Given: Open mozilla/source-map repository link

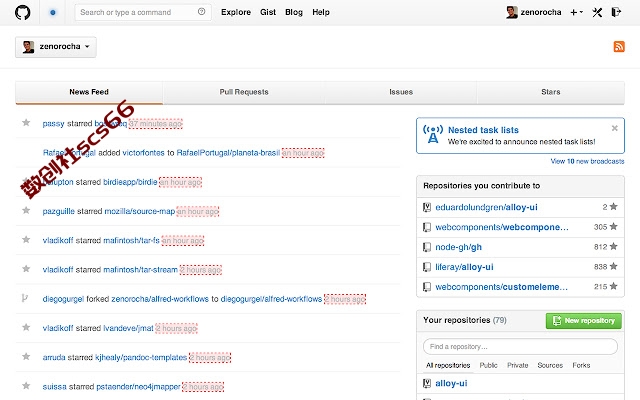Looking at the screenshot, I should pos(140,211).
